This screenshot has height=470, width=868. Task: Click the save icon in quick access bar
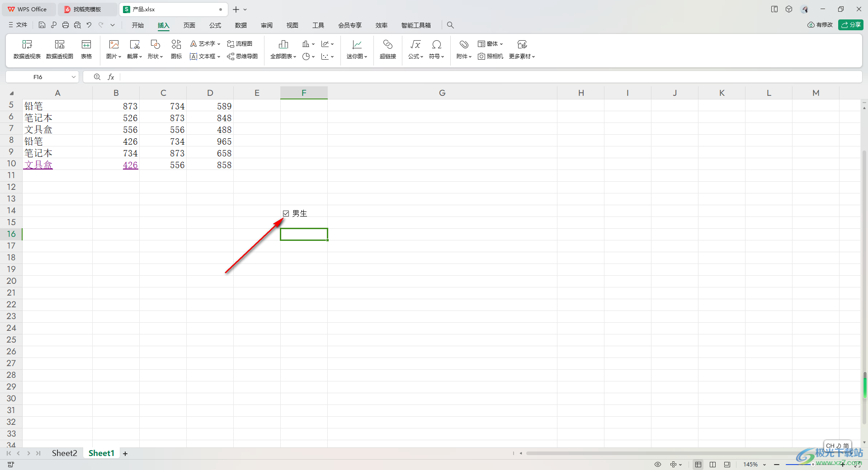42,25
